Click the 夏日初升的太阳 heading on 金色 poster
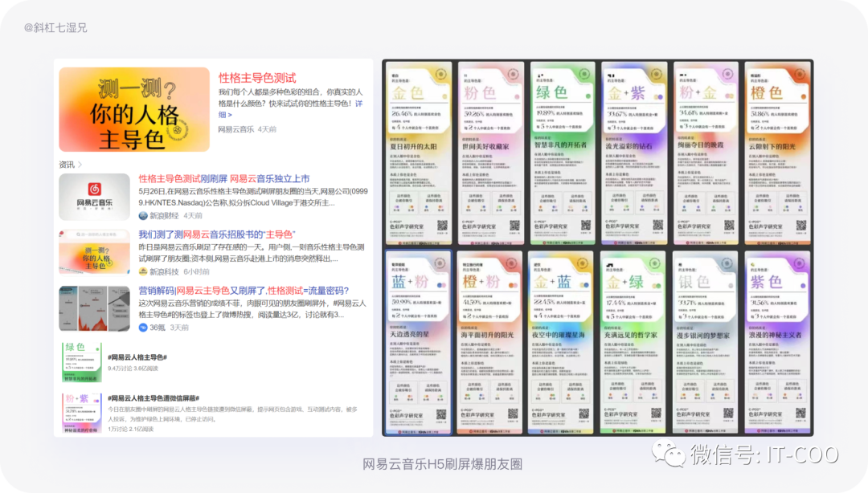The image size is (868, 493). click(414, 147)
